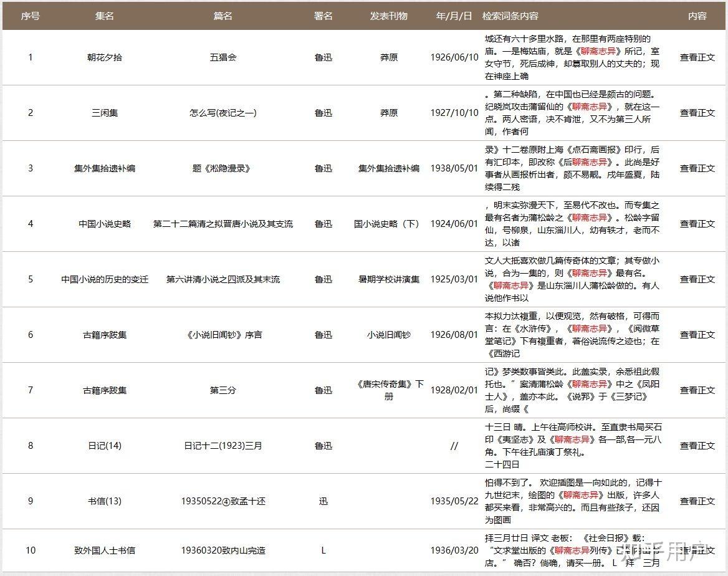This screenshot has height=576, width=728.
Task: Select the date 1936/03/20
Action: click(x=454, y=550)
